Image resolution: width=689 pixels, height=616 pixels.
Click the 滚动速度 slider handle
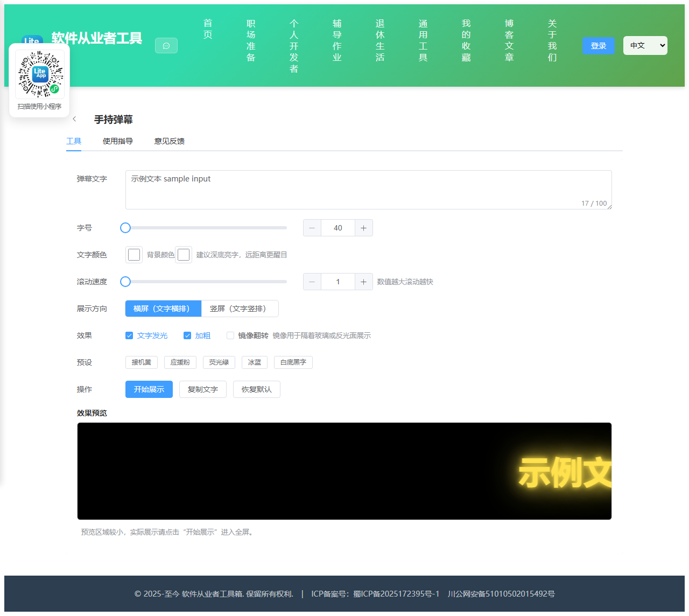125,282
